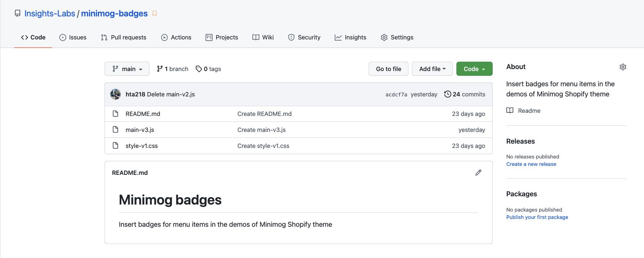Click the Packages heading link
Viewport: 644px width, 258px height.
coord(522,194)
